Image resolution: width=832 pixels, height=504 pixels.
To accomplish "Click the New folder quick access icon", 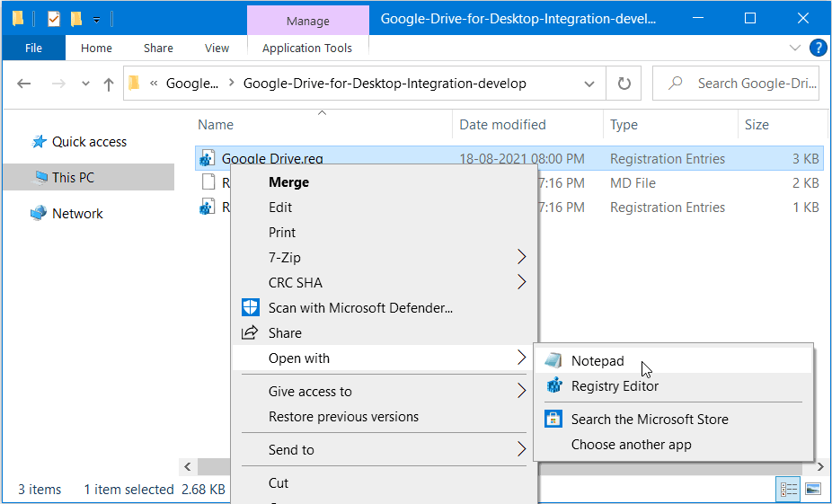I will click(76, 20).
